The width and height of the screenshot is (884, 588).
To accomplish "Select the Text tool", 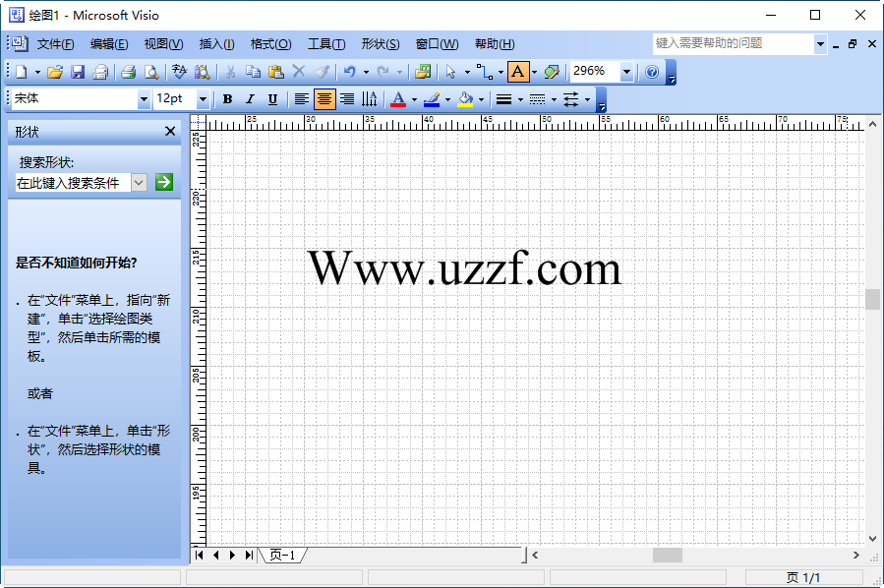I will point(518,71).
